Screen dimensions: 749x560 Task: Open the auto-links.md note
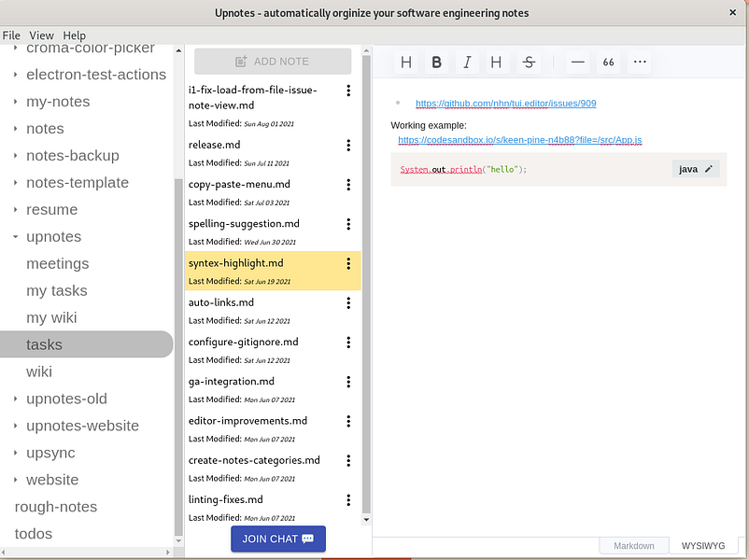273,311
